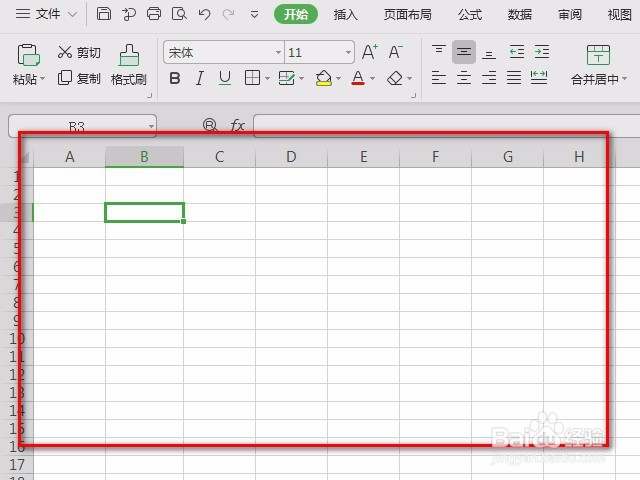Align text right
Image resolution: width=640 pixels, height=480 pixels.
tap(489, 78)
